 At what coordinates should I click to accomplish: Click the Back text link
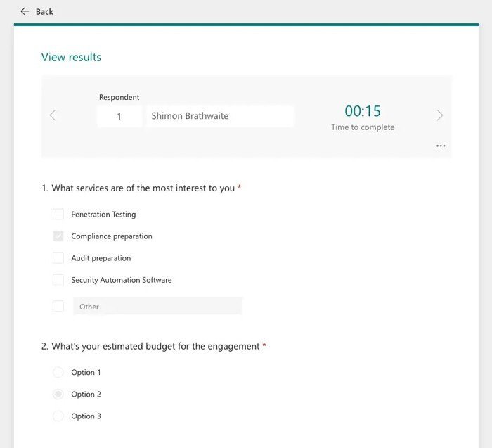pos(44,11)
